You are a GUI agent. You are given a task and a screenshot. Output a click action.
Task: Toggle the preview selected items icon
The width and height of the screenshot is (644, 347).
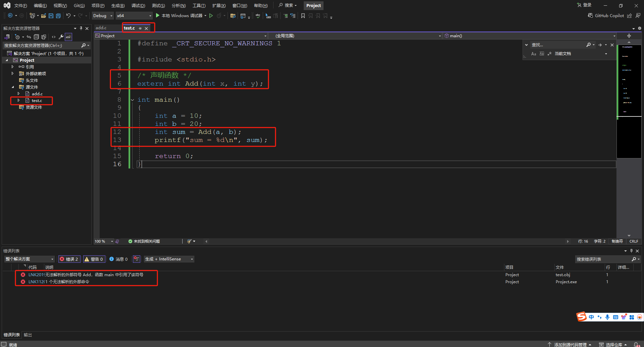click(68, 37)
